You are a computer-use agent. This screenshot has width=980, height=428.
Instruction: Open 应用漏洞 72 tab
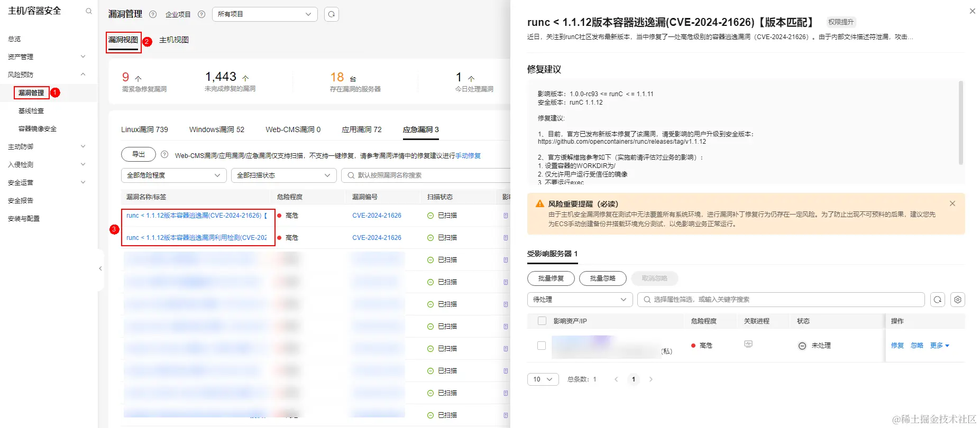click(362, 129)
